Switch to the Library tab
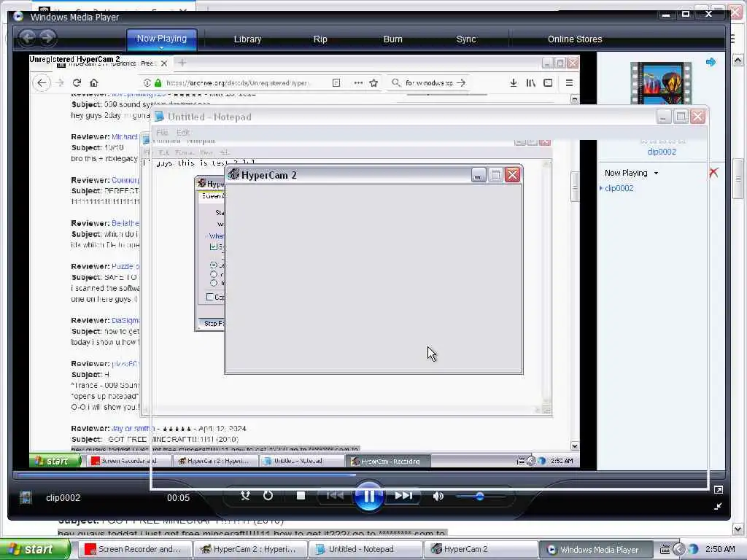 (x=247, y=39)
